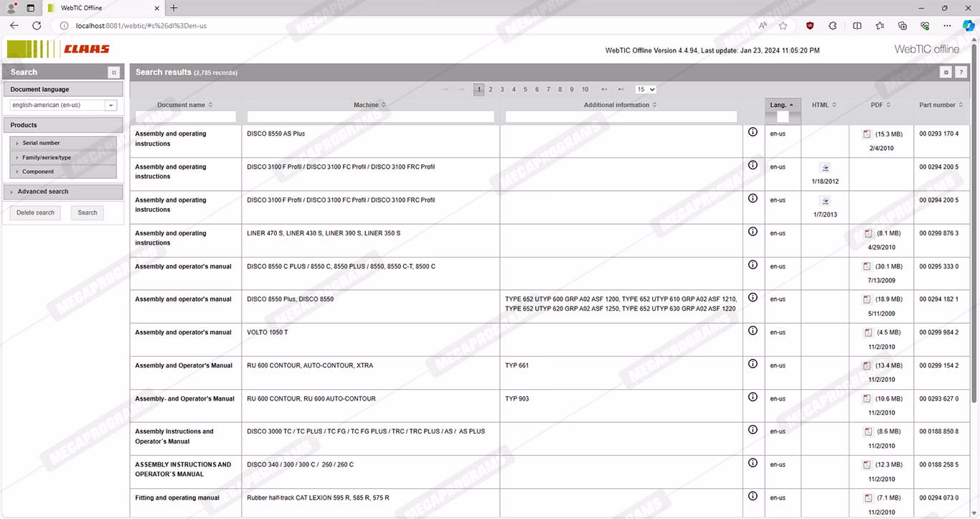Go to results page 3
980x519 pixels.
point(502,90)
